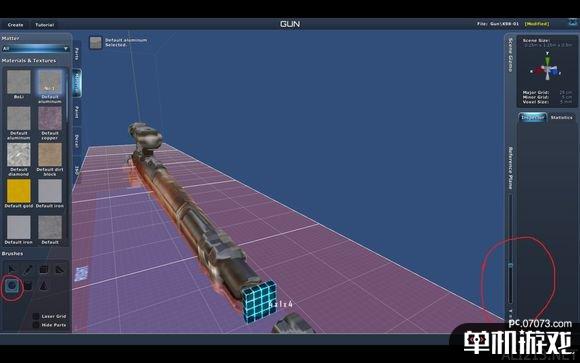The width and height of the screenshot is (580, 363).
Task: Click the Reference Plane slider handle
Action: tap(510, 266)
